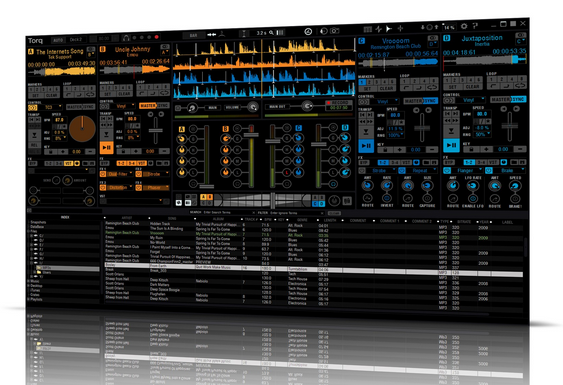Viewport: 563px width, 385px height.
Task: Sort the browser list by GENRE column
Action: (x=302, y=219)
